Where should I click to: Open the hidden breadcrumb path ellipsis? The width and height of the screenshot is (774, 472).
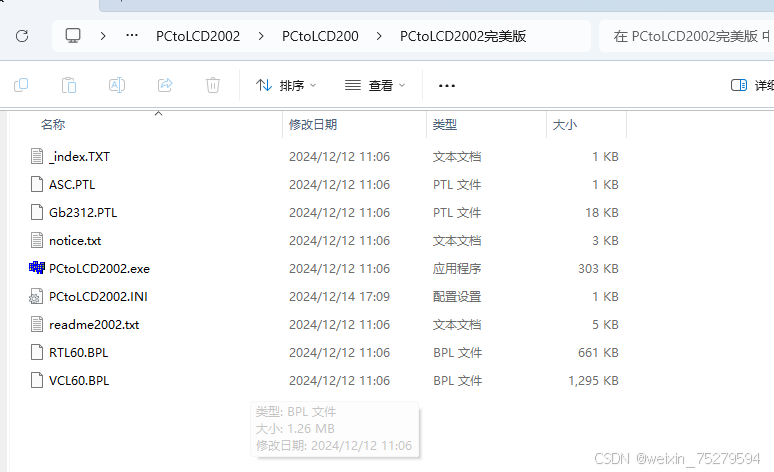point(132,36)
